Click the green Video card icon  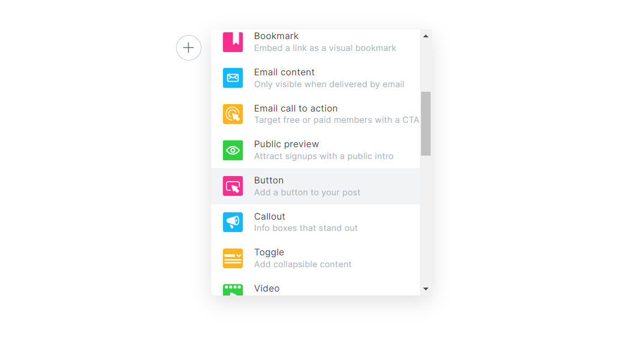(x=233, y=289)
